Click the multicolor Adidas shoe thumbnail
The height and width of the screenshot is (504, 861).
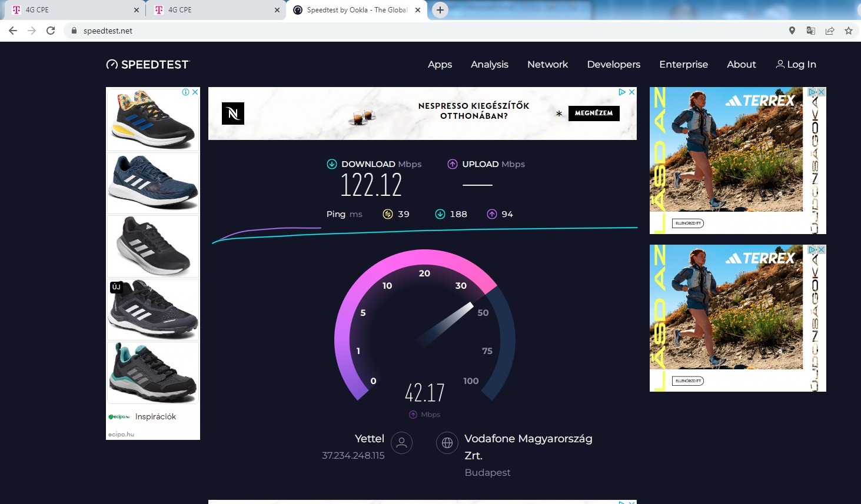tap(153, 120)
